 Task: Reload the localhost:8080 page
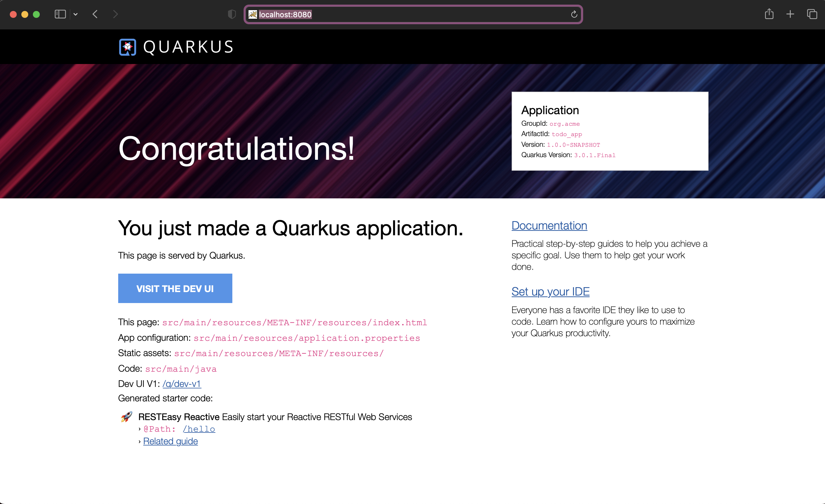(574, 14)
